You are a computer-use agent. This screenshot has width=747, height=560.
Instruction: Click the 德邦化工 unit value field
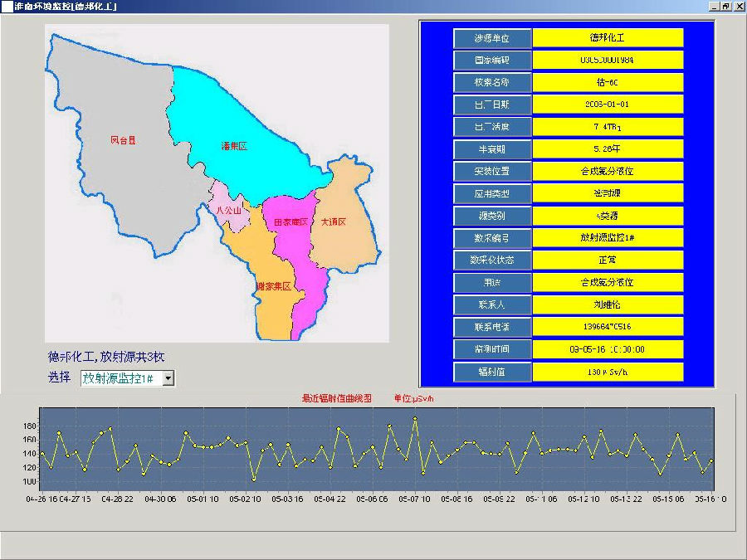(608, 38)
